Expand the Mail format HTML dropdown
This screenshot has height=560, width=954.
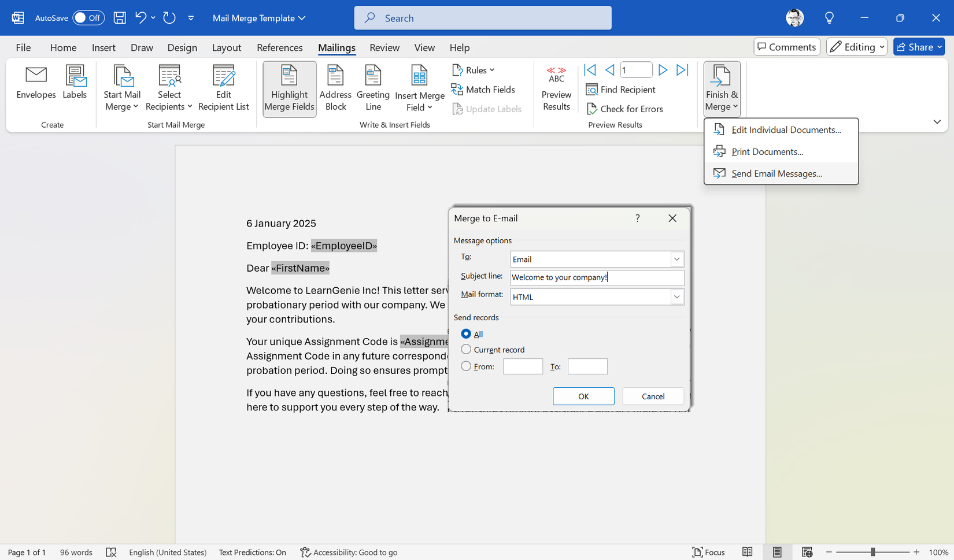point(676,297)
